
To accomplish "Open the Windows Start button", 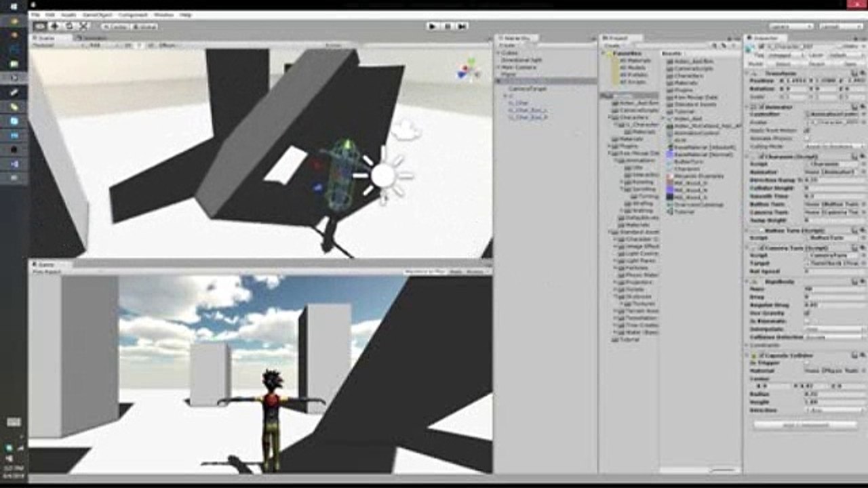I will point(14,6).
